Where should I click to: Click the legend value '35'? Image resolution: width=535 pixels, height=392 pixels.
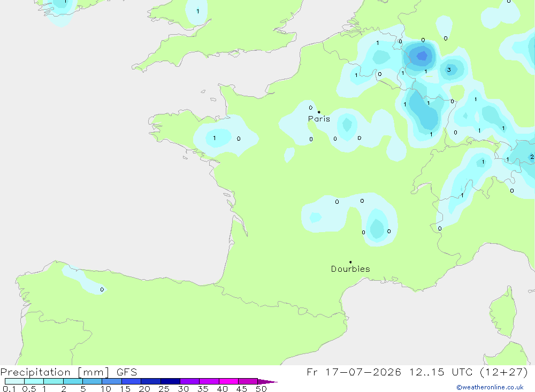[203, 389]
